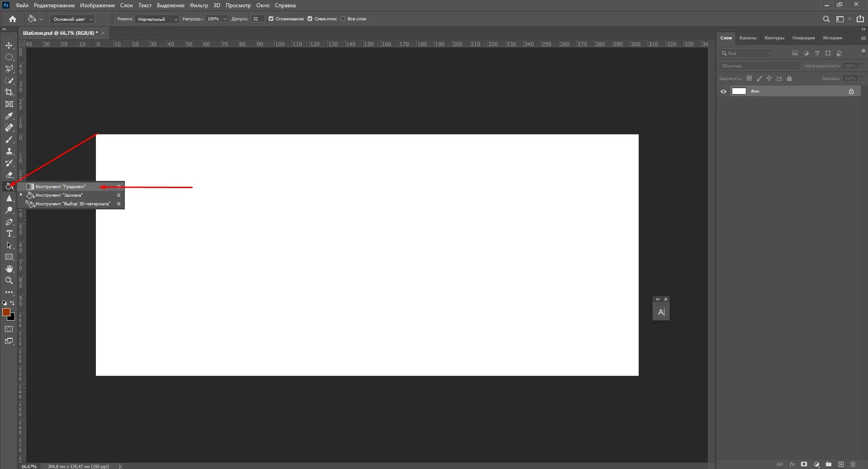Select the Zoom tool
The width and height of the screenshot is (868, 469).
9,280
